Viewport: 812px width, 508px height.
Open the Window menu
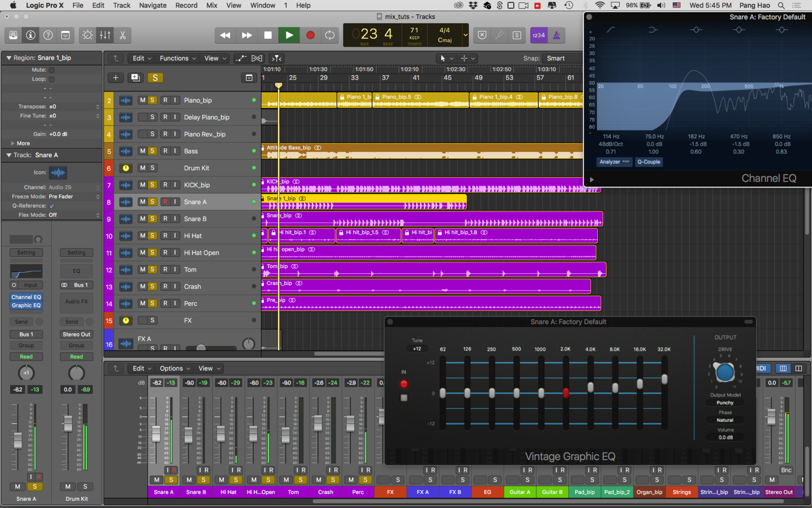(x=262, y=5)
